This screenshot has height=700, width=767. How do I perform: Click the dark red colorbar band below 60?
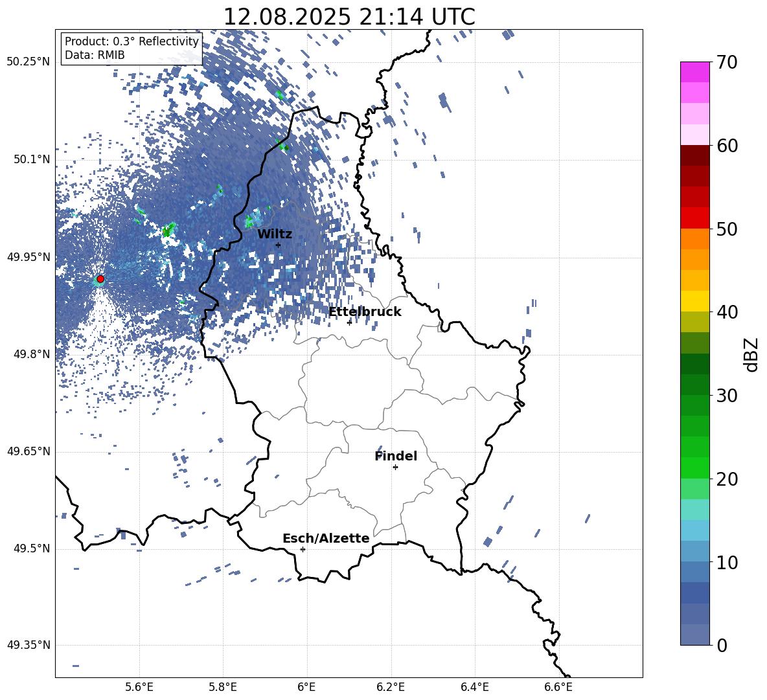(x=695, y=155)
